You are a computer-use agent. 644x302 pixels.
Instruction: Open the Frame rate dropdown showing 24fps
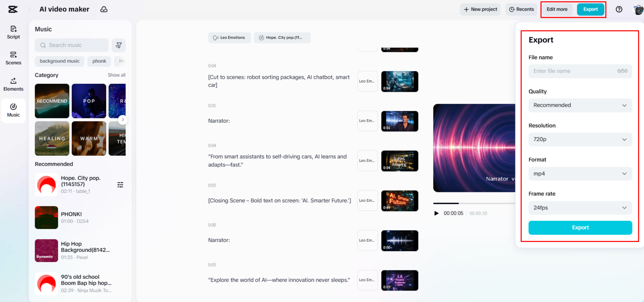coord(580,208)
